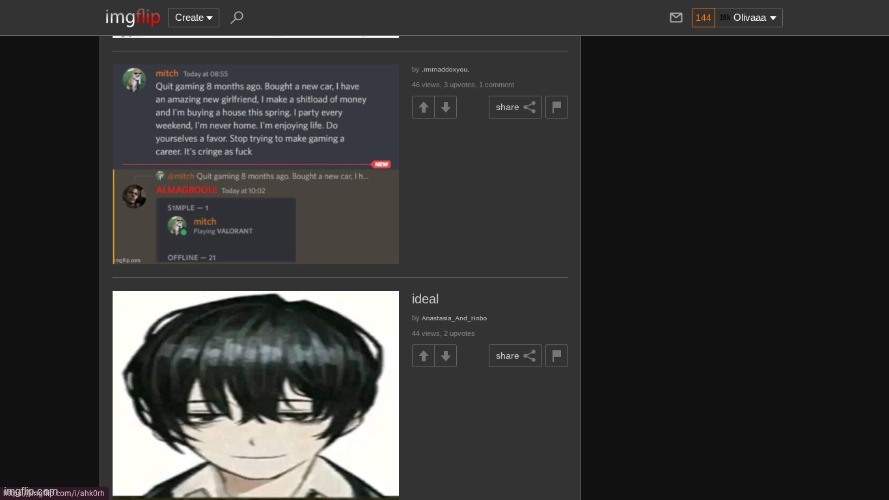Expand the Create dropdown menu

click(193, 17)
